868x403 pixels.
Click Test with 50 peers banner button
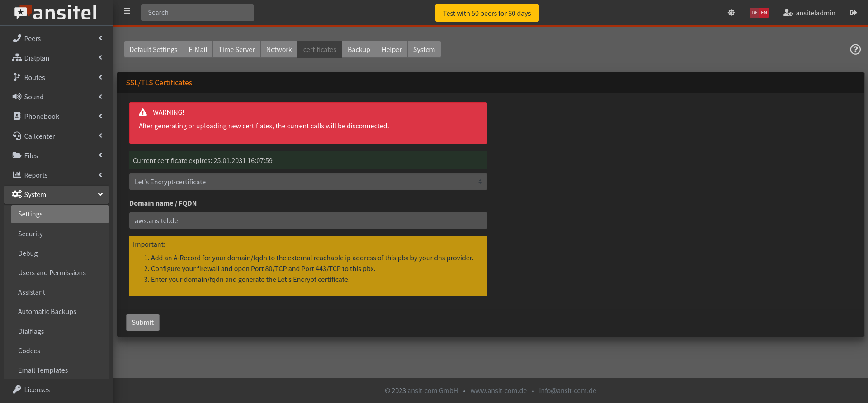[486, 13]
